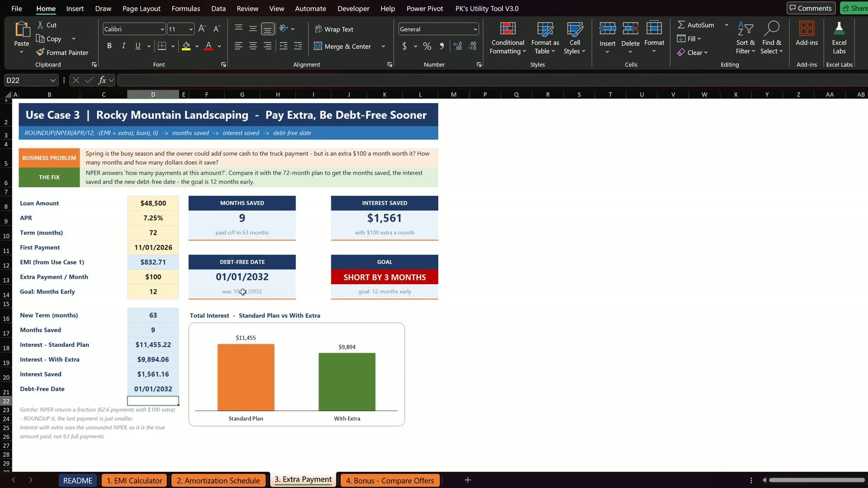
Task: Click the Sort & Filter icon
Action: (745, 29)
